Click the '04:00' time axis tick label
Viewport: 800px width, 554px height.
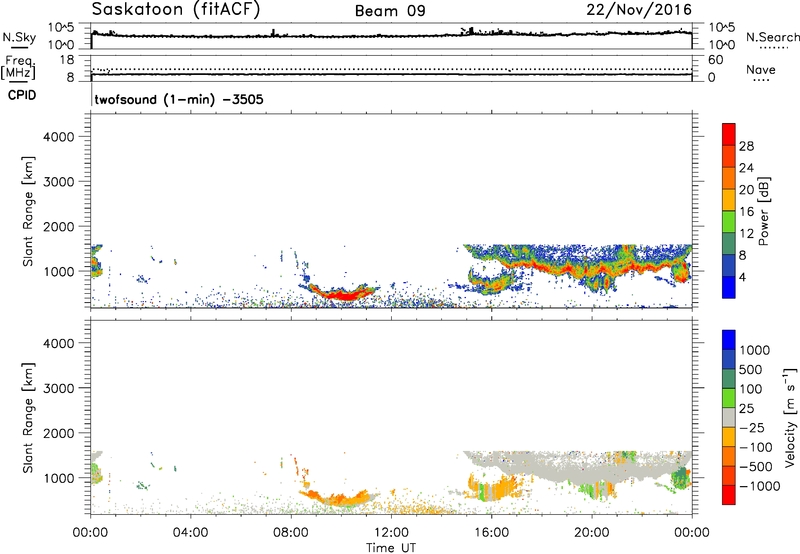tap(190, 533)
